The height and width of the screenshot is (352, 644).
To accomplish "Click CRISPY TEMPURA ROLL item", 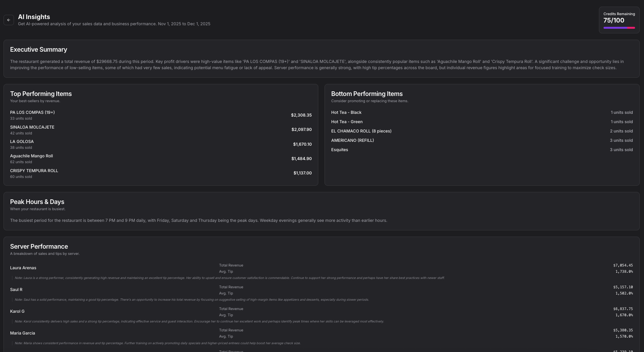I will [34, 171].
